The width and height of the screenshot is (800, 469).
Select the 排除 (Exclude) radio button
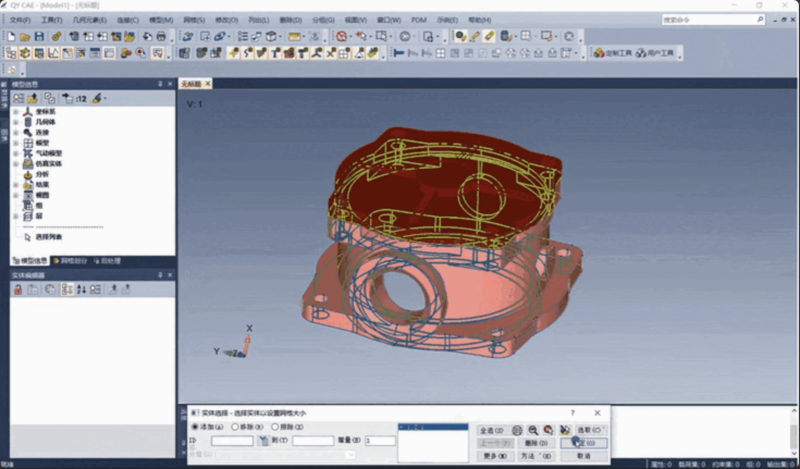(x=274, y=426)
